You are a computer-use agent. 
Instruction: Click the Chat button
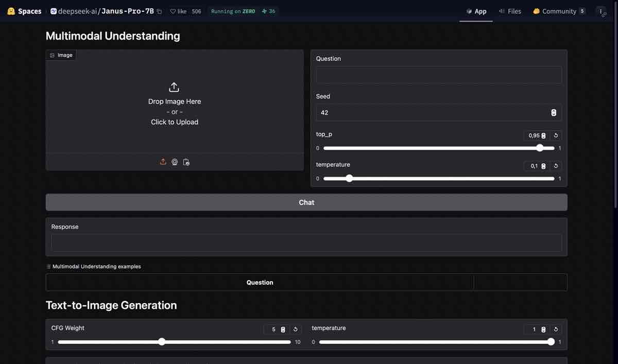[306, 202]
